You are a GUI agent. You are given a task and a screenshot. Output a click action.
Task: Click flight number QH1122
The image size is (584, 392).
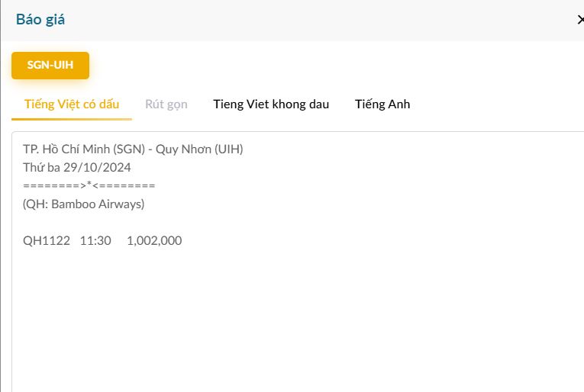(47, 241)
